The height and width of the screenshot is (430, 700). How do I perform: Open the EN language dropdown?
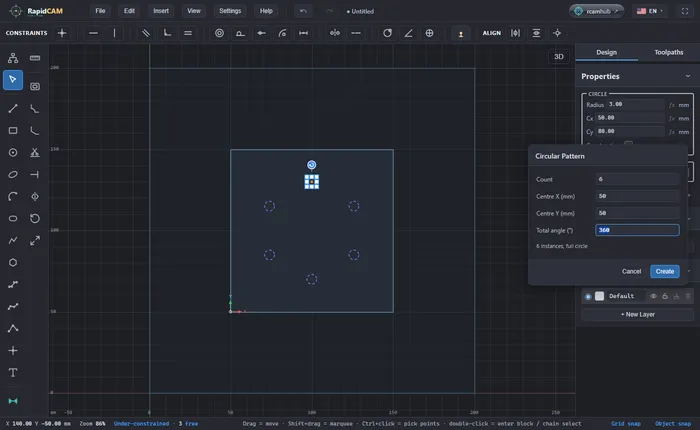pyautogui.click(x=650, y=11)
